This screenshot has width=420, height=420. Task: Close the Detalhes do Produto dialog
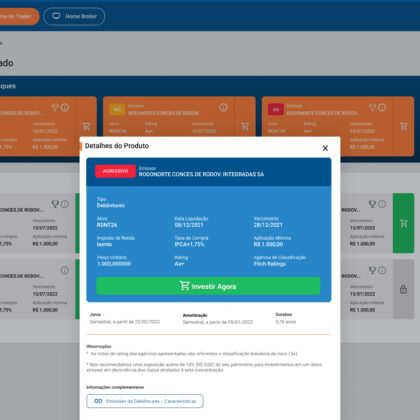pos(325,148)
